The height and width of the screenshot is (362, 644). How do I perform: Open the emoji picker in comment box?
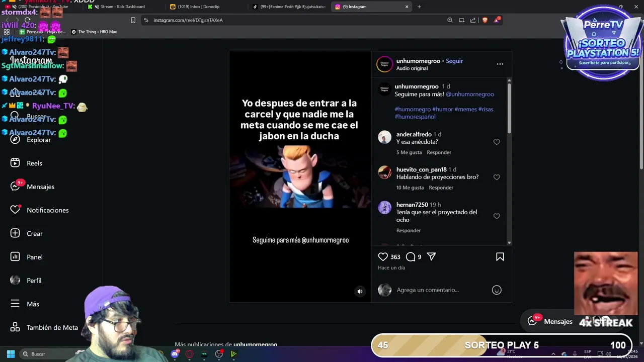coord(497,290)
